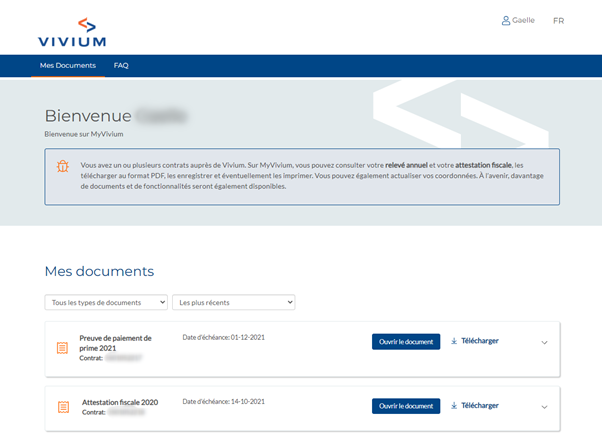
Task: Open Preuve de paiement de prime 2021 document
Action: click(x=406, y=341)
